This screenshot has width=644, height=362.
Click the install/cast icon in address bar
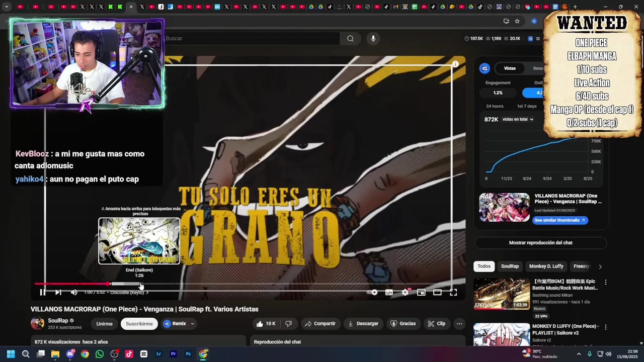click(x=506, y=21)
